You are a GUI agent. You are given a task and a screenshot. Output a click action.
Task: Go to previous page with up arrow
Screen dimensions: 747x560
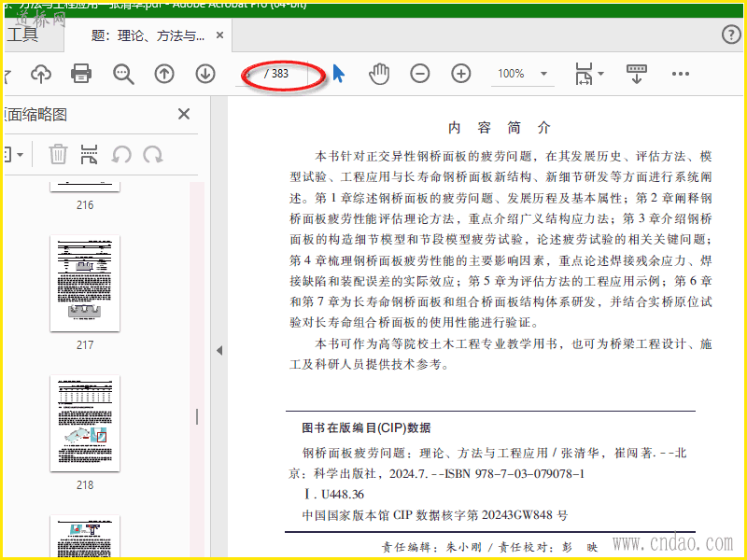(164, 74)
